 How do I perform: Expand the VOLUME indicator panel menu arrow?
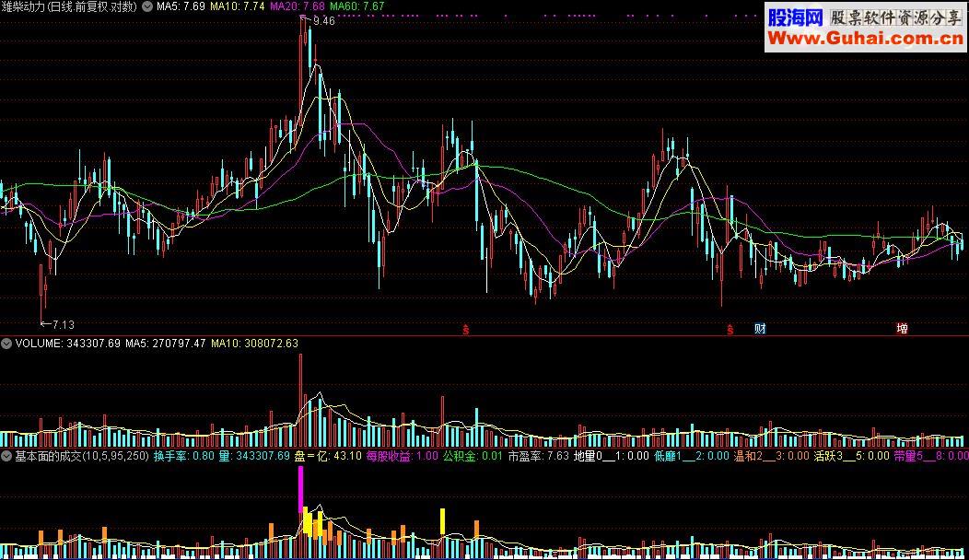(x=6, y=343)
